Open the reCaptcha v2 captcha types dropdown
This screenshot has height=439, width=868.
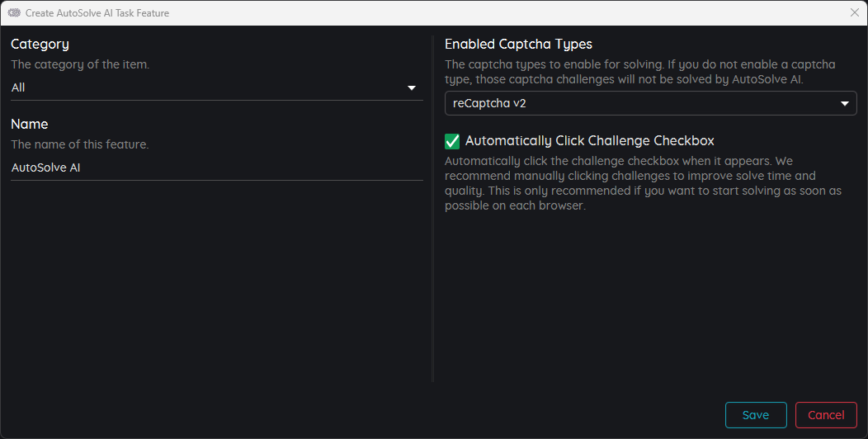point(650,103)
